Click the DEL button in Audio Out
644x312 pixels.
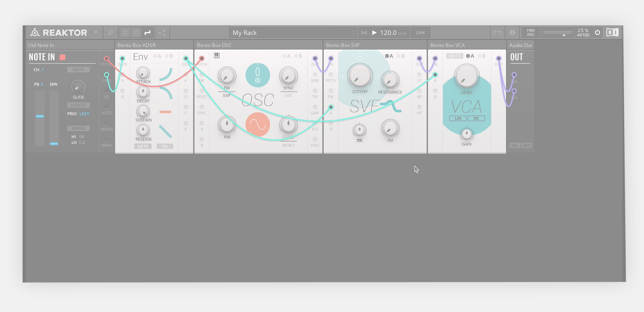click(515, 146)
